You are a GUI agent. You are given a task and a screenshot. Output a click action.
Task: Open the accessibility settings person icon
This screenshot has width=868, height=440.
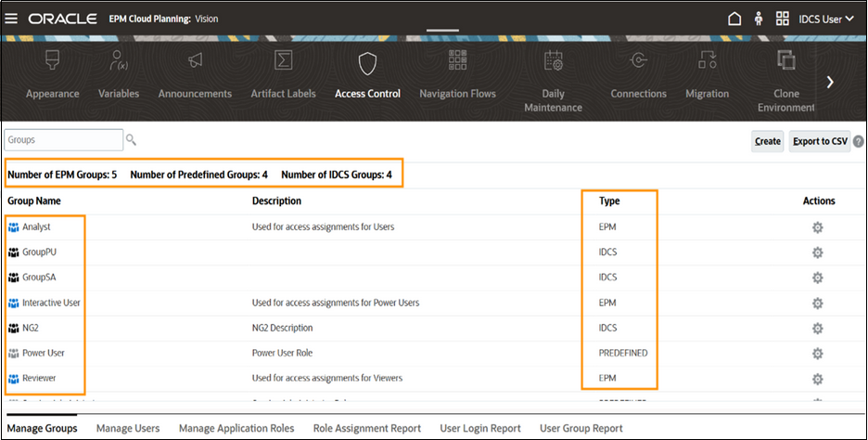pos(759,19)
